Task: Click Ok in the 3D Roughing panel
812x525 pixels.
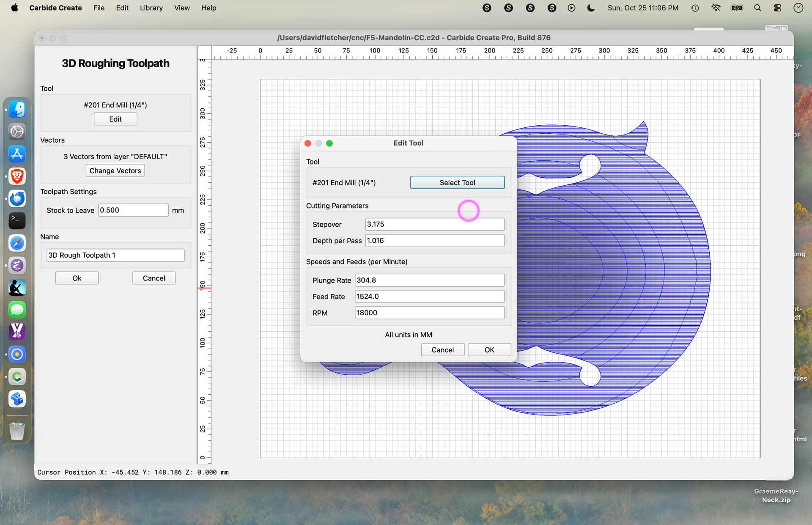Action: click(x=77, y=278)
